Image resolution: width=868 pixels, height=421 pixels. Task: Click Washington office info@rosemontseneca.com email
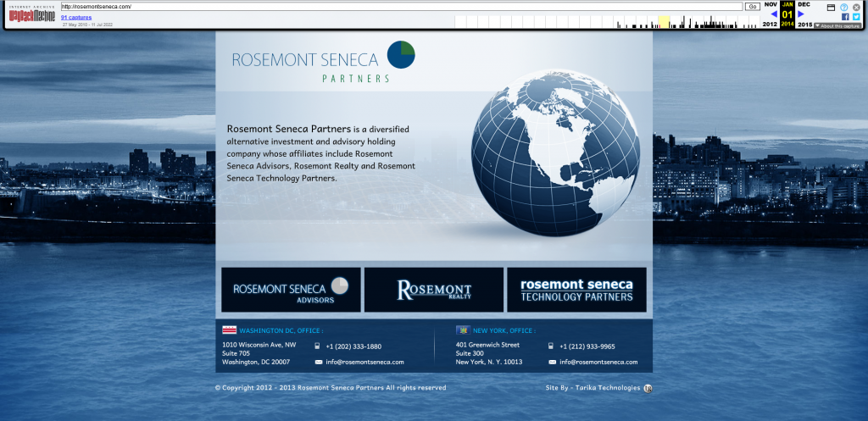coord(364,363)
